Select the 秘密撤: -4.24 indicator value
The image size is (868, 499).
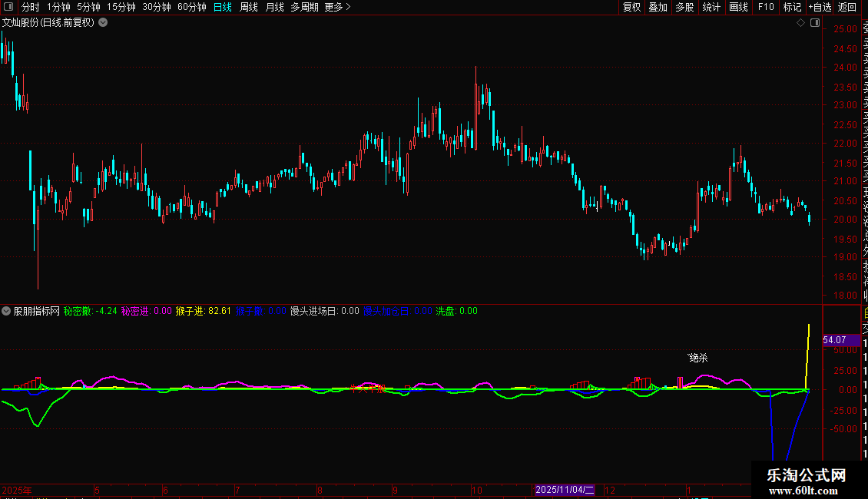(90, 311)
